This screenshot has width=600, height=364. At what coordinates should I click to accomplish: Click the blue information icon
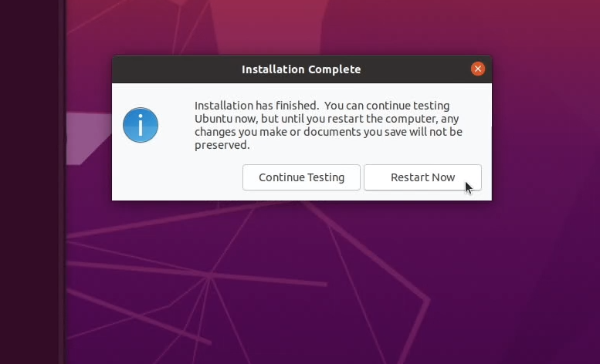[x=141, y=125]
